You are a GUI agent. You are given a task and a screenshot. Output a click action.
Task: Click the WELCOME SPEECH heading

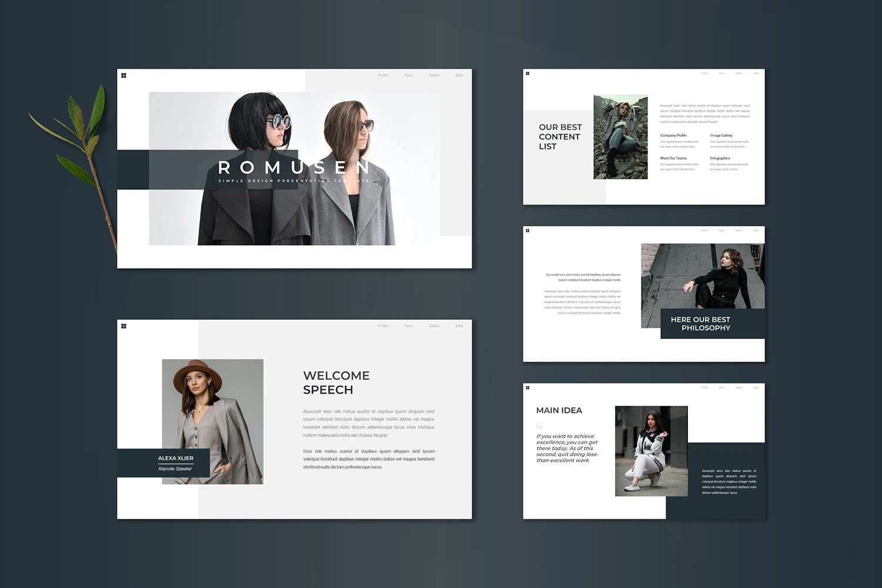[x=336, y=383]
